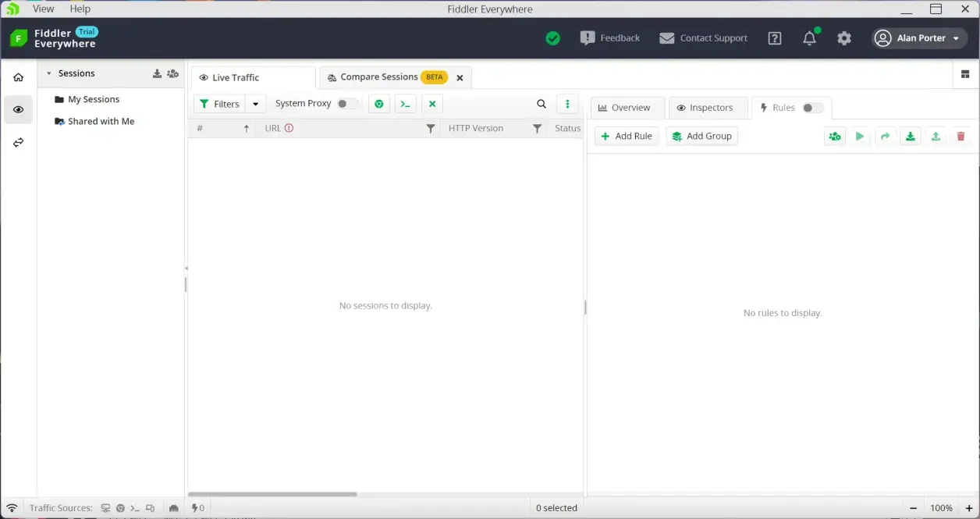Click the URL column header
The width and height of the screenshot is (980, 519).
pyautogui.click(x=347, y=129)
